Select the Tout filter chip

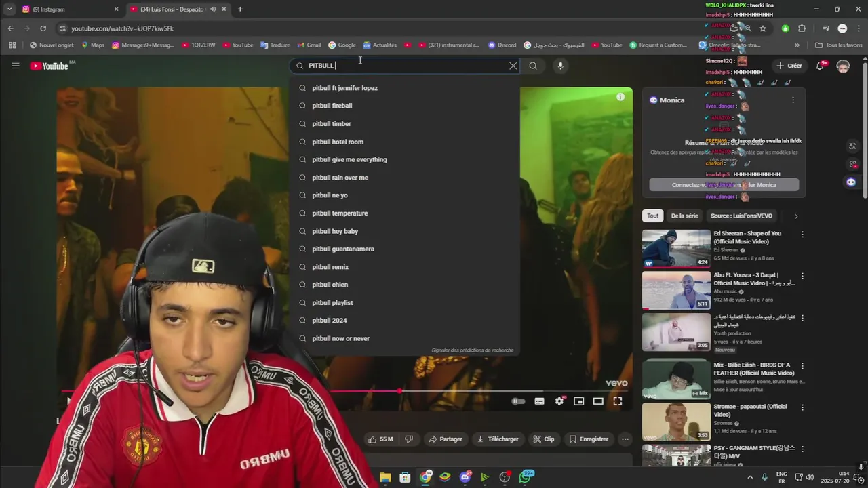[x=652, y=216]
